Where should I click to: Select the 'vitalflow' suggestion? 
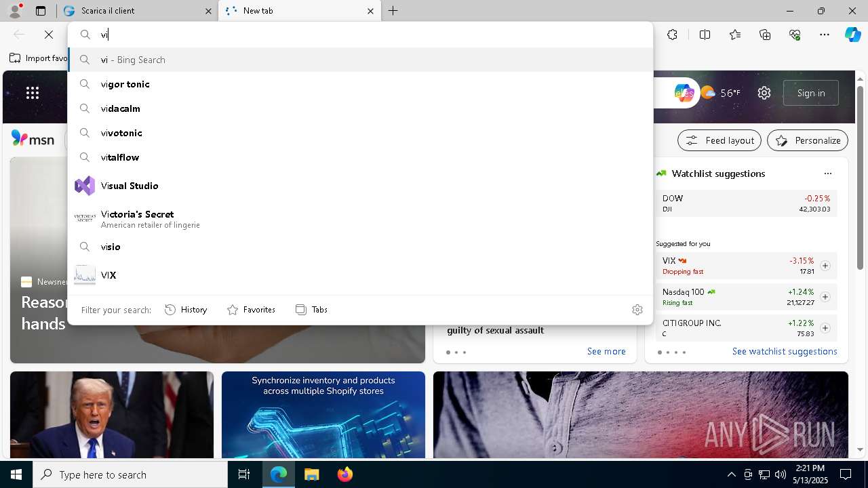point(360,157)
